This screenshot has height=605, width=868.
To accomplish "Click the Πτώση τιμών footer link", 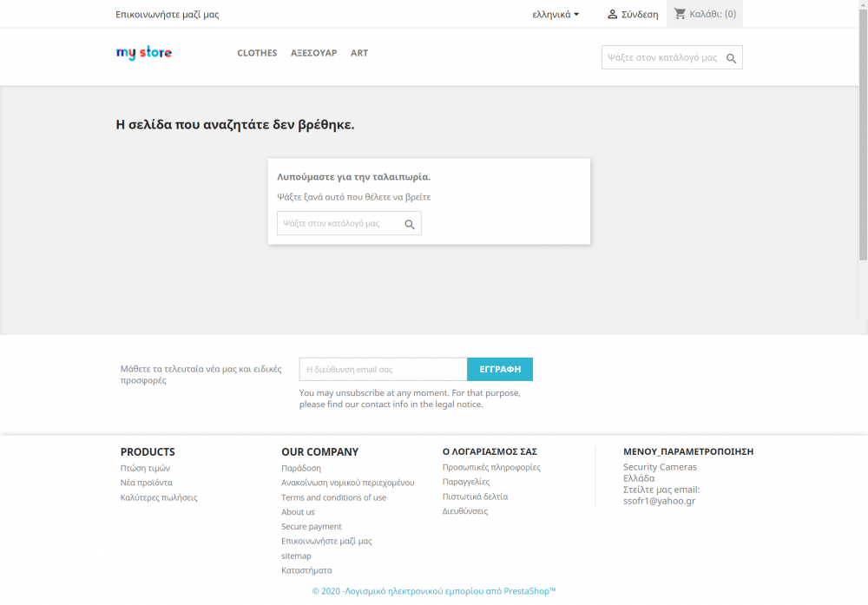I will point(145,468).
